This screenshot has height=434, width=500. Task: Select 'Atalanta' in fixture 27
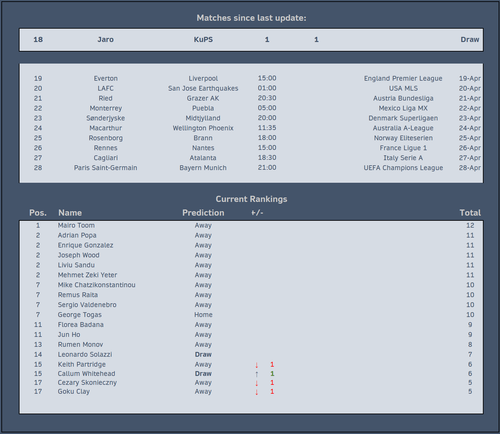point(203,158)
